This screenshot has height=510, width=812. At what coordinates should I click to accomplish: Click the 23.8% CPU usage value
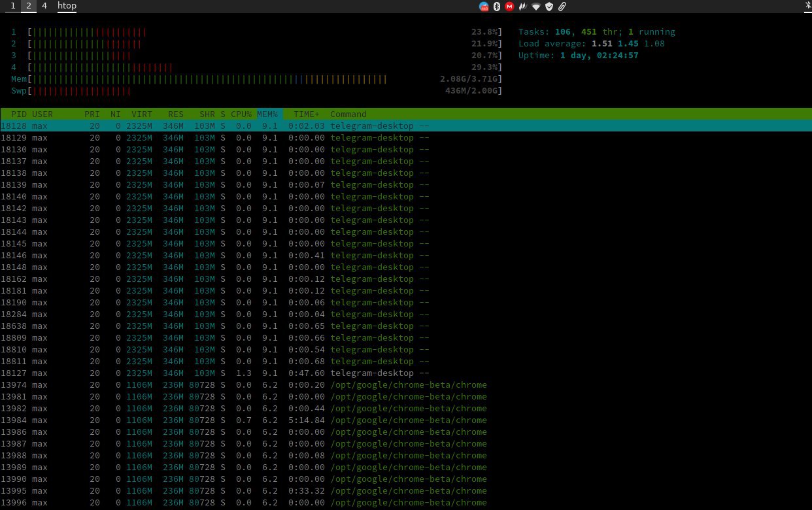[484, 31]
